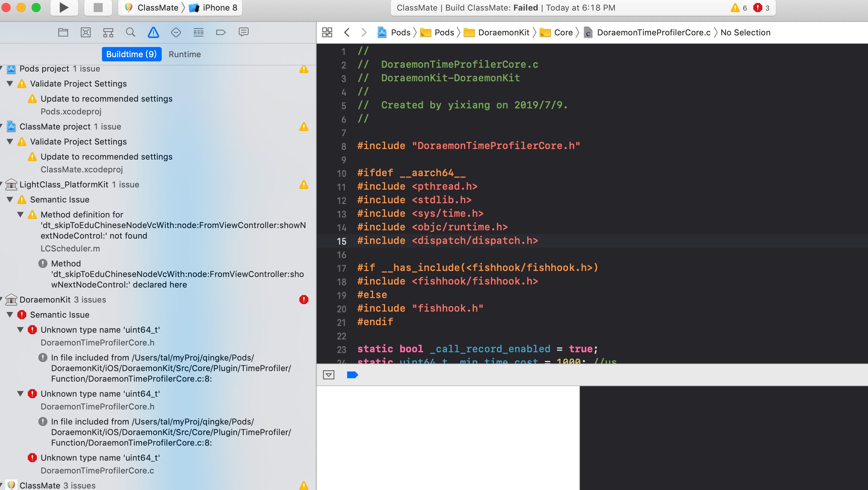Open the Source Control navigator icon
Viewport: 868px width, 490px height.
pos(86,32)
